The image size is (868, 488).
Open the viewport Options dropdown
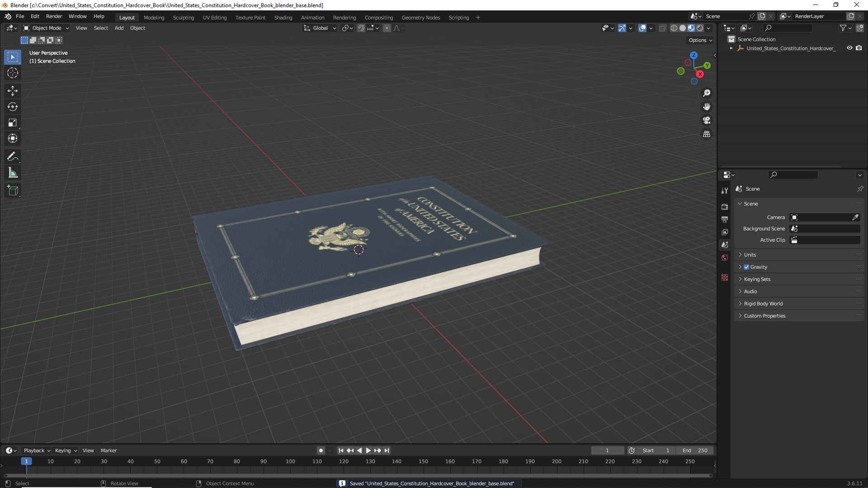tap(700, 40)
